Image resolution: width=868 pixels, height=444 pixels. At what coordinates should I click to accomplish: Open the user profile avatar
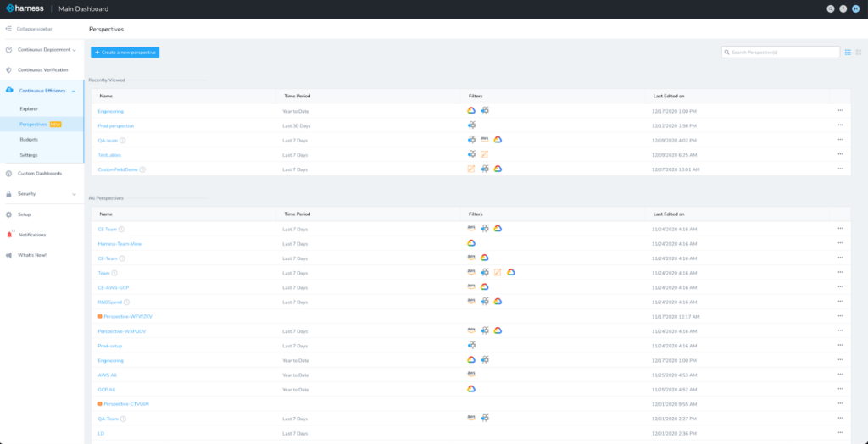[x=856, y=8]
